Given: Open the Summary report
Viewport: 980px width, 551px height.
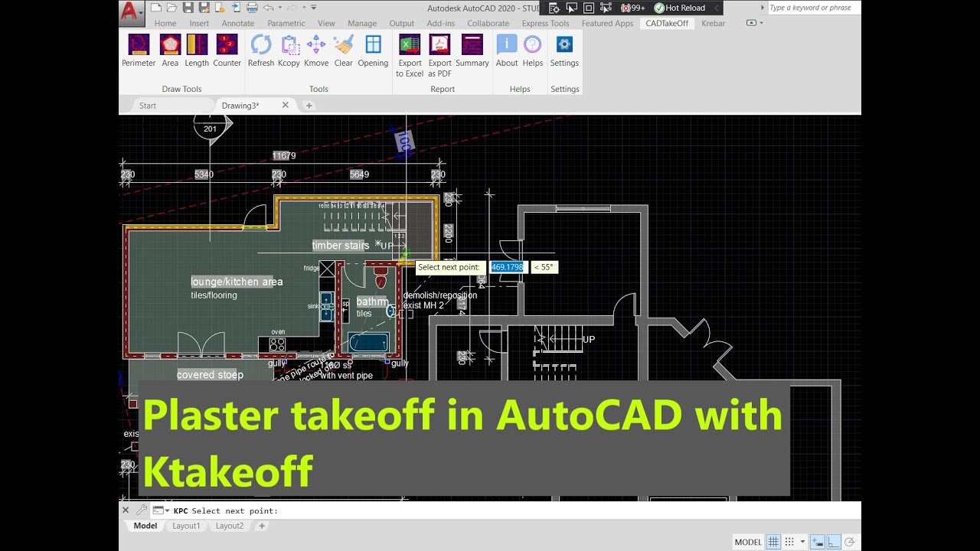Looking at the screenshot, I should click(472, 51).
